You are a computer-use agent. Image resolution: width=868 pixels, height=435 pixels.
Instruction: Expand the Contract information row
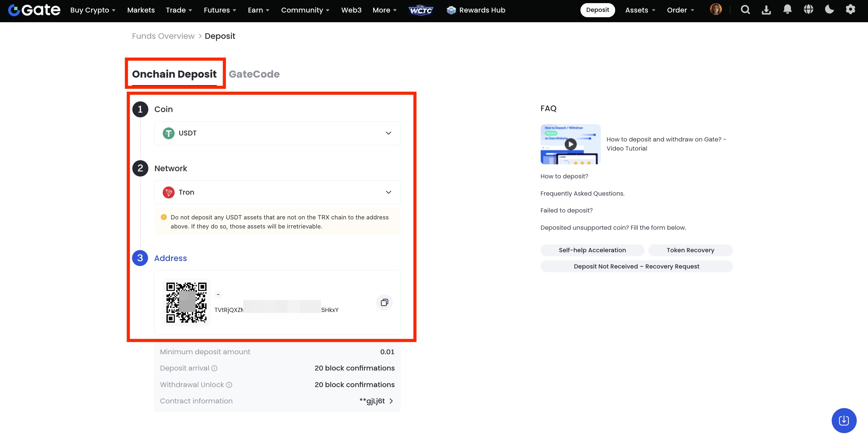[x=391, y=401]
